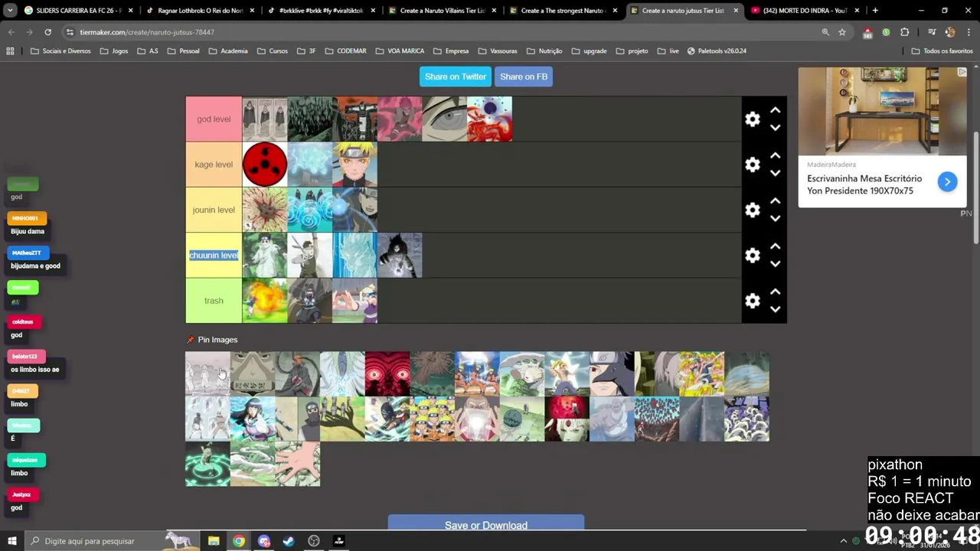Move chuunin level row up arrow

pyautogui.click(x=775, y=246)
